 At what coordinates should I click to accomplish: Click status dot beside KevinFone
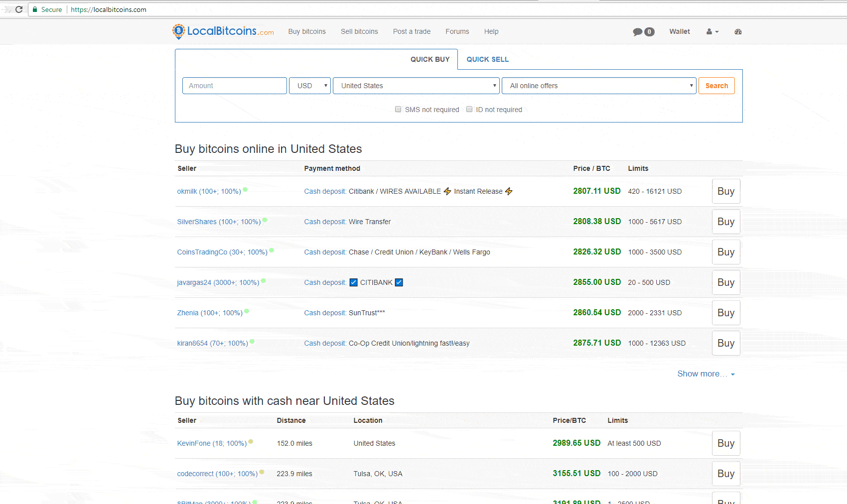coord(251,442)
